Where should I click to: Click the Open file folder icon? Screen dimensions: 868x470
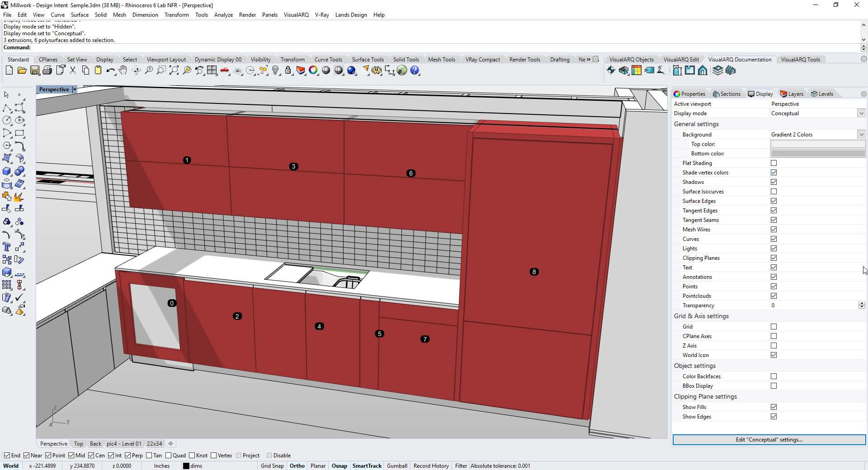pyautogui.click(x=22, y=70)
